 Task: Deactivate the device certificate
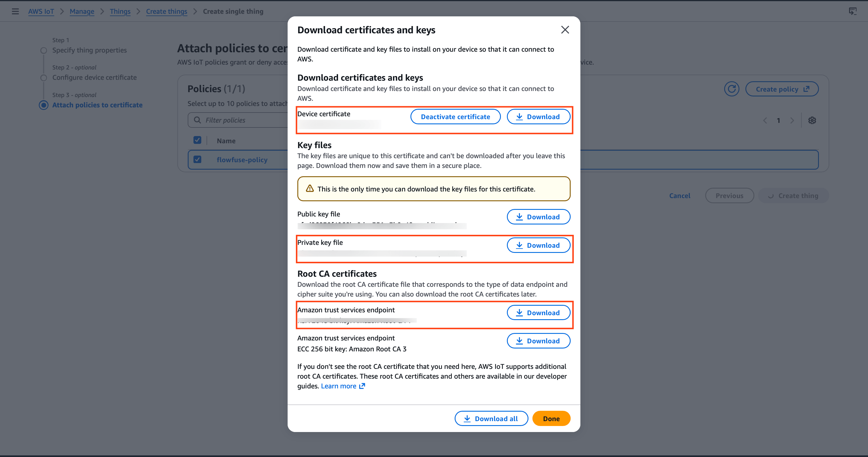[x=455, y=116]
